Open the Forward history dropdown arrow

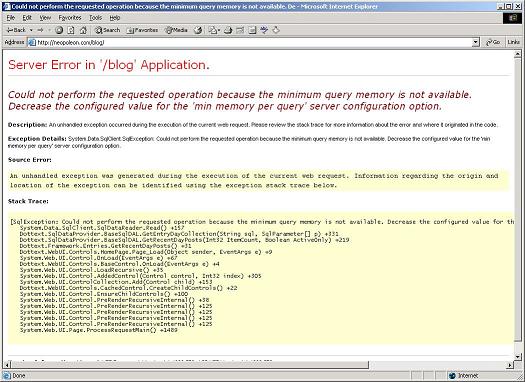pyautogui.click(x=49, y=30)
